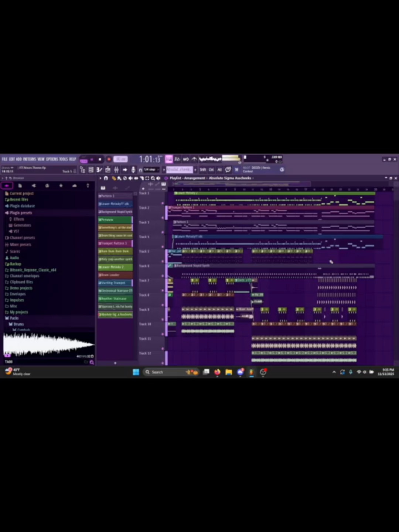Select the Lower Melody 2 pattern
The image size is (399, 532).
pos(115,267)
